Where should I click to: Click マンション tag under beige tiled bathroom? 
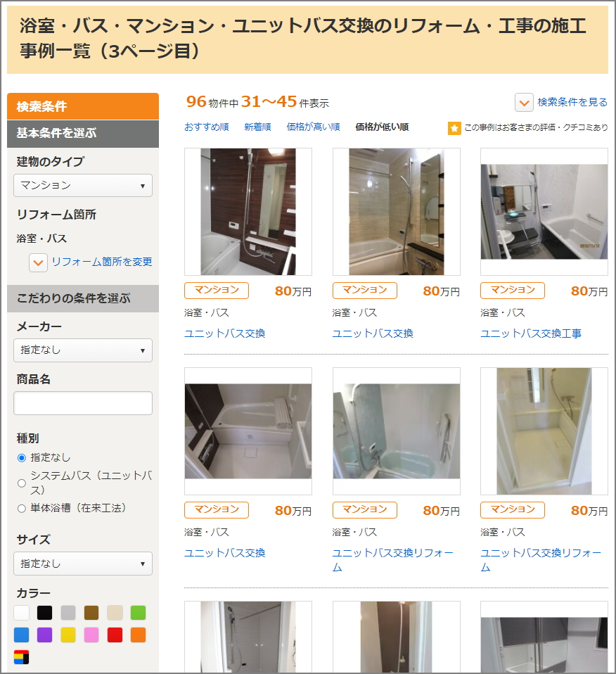pos(365,290)
